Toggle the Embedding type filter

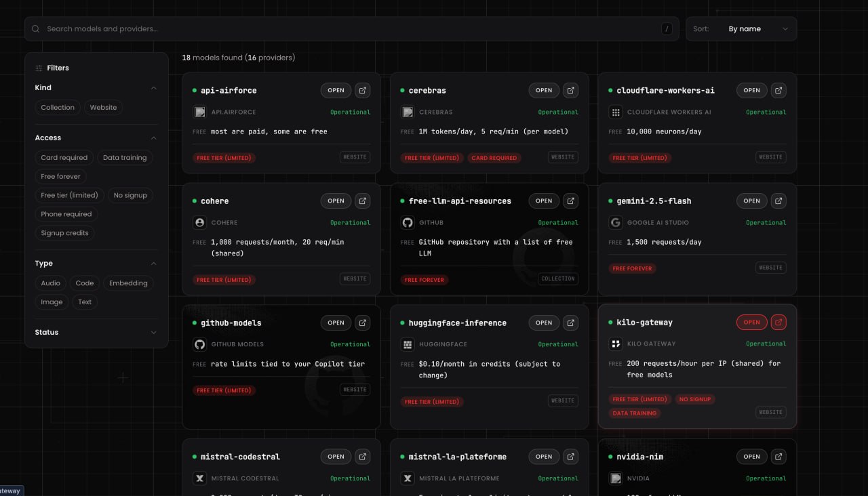(x=128, y=283)
